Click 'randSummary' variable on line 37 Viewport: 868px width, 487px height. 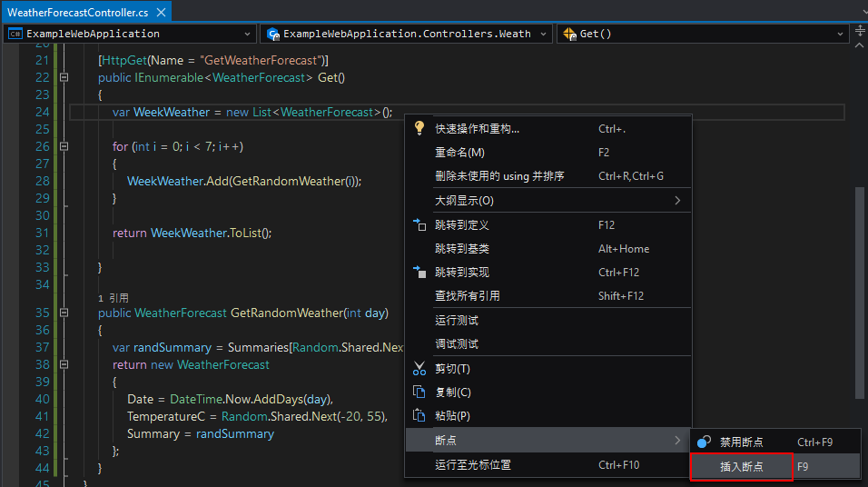click(173, 347)
